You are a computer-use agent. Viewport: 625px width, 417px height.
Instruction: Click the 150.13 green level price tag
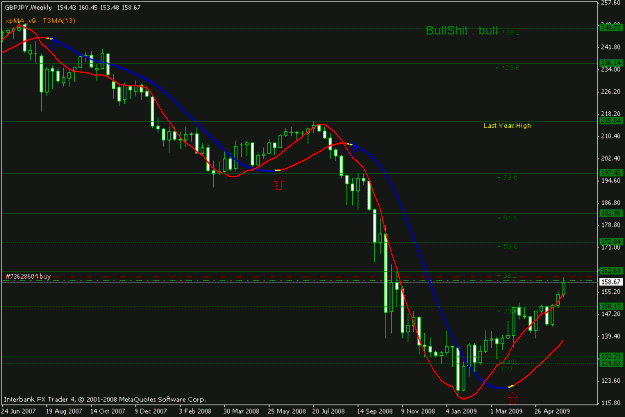click(x=611, y=306)
